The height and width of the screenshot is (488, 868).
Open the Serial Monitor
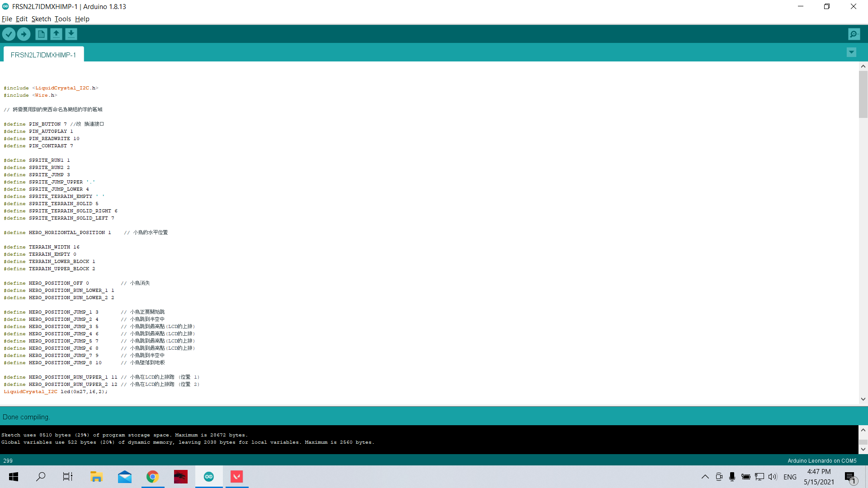pyautogui.click(x=854, y=34)
